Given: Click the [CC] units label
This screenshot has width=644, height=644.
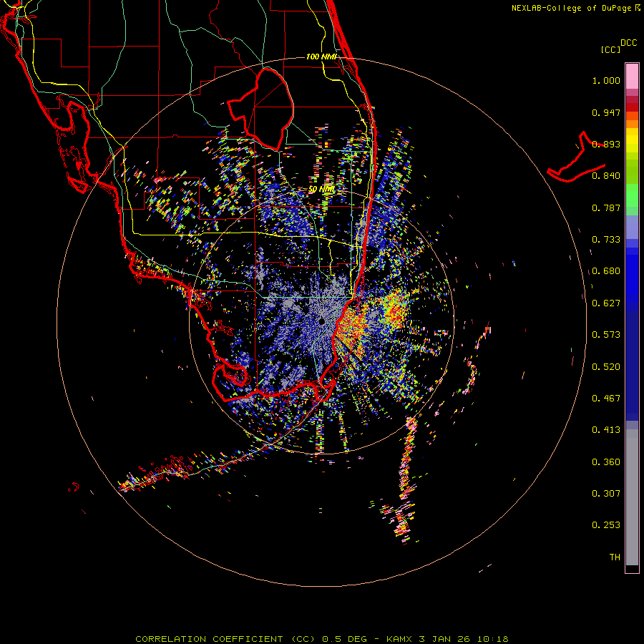Looking at the screenshot, I should pos(610,49).
